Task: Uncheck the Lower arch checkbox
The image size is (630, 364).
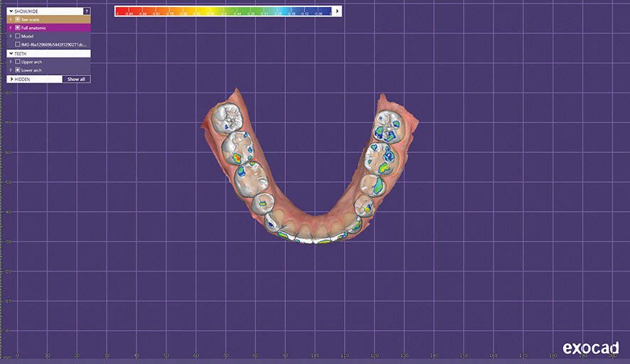Action: click(18, 70)
